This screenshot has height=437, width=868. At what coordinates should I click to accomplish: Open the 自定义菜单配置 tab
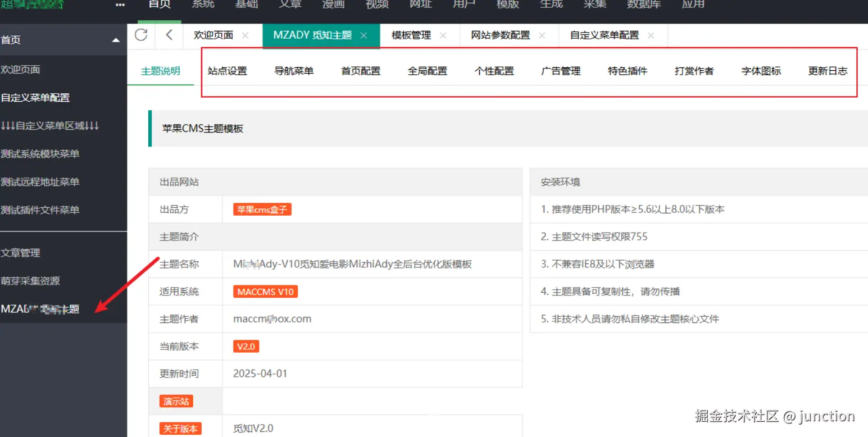605,35
